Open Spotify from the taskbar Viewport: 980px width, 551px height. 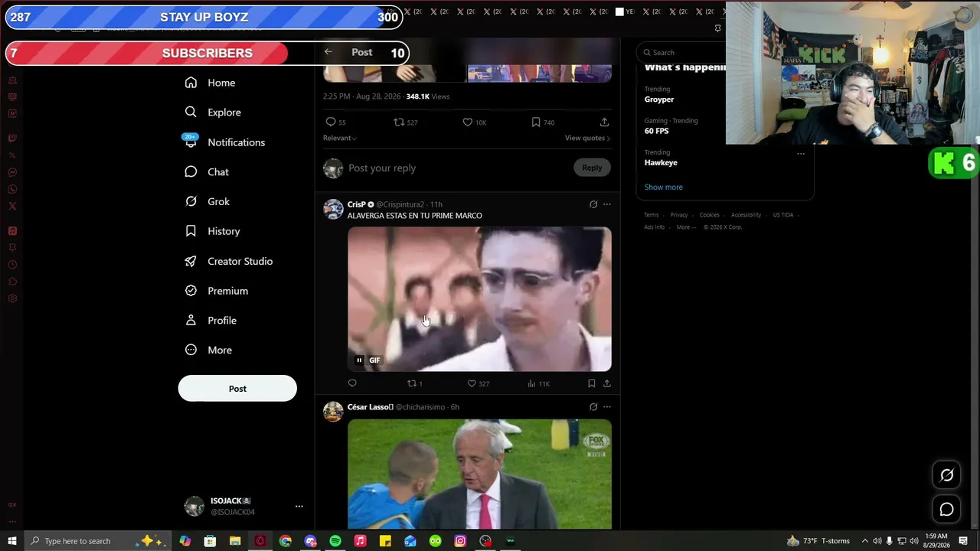pyautogui.click(x=335, y=541)
